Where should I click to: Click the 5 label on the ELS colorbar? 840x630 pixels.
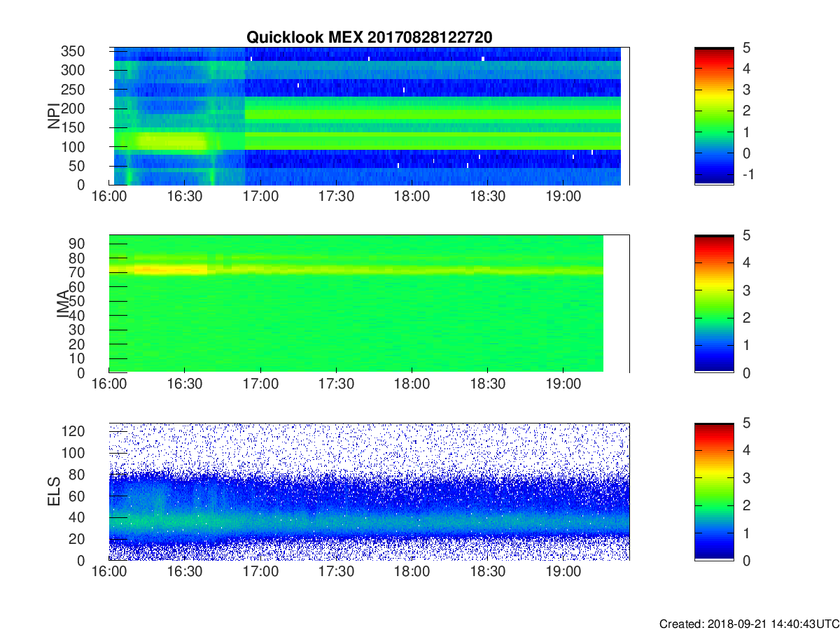pos(745,423)
